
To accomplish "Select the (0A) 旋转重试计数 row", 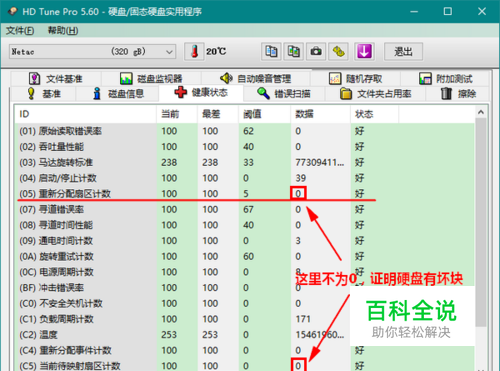I will tap(245, 256).
